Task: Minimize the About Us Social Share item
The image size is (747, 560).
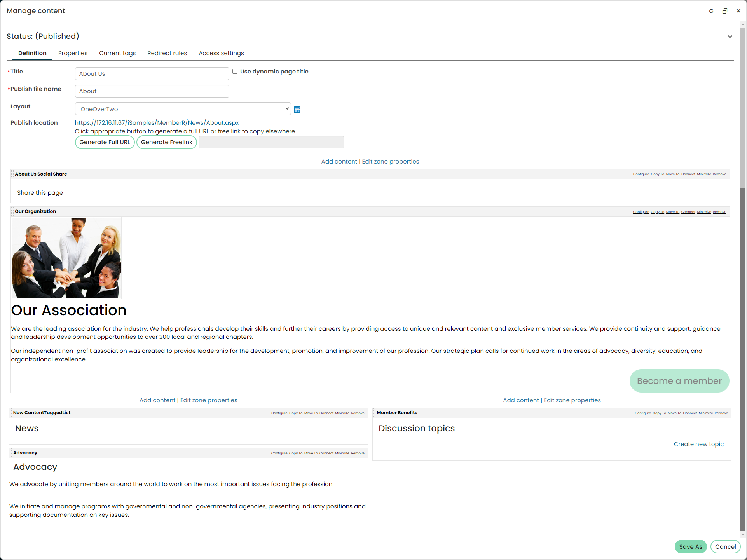Action: click(x=704, y=174)
